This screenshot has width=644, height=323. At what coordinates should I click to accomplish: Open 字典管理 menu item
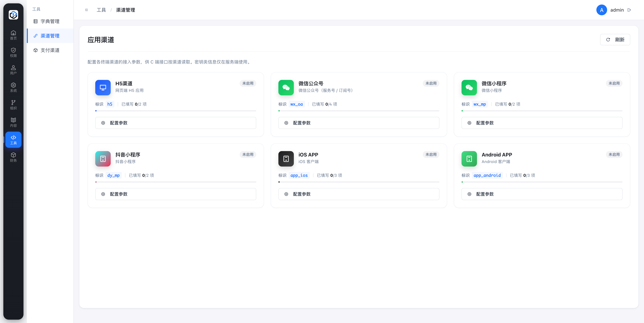pyautogui.click(x=50, y=21)
